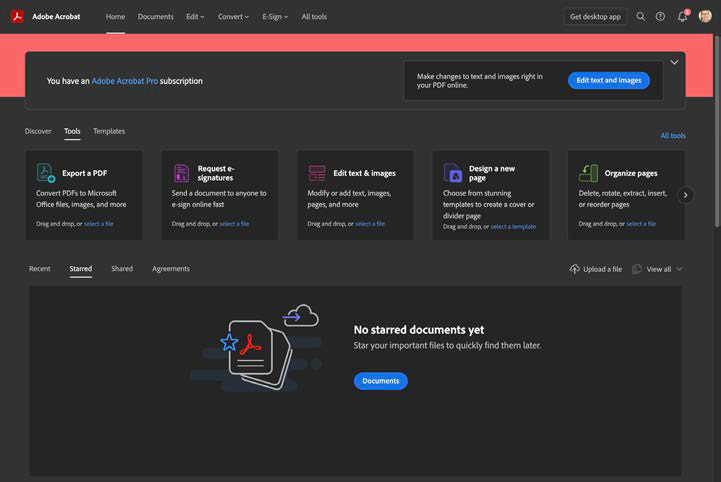Click the View all documents icon
The width and height of the screenshot is (721, 482).
click(x=637, y=269)
